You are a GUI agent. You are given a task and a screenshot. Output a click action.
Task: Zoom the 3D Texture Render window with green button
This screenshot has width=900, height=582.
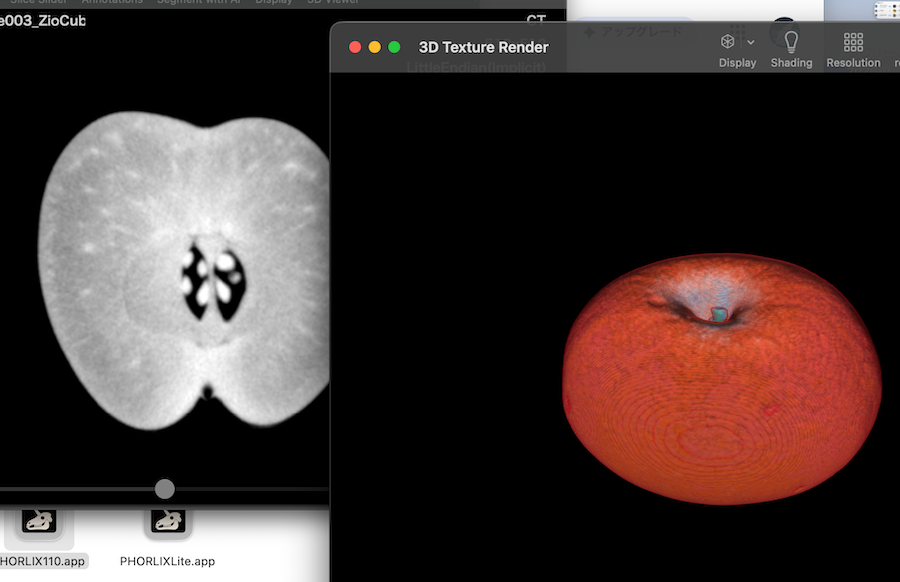coord(394,47)
